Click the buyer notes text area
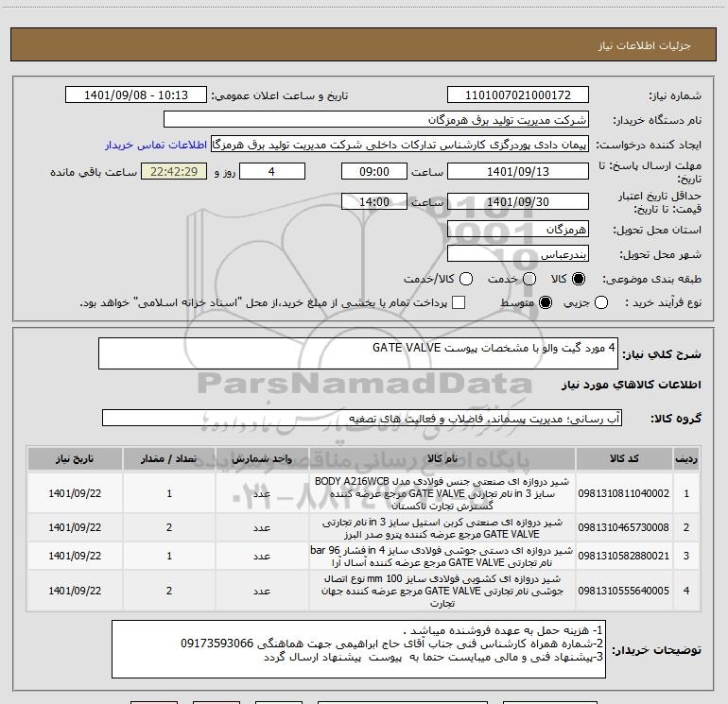 coord(358,649)
